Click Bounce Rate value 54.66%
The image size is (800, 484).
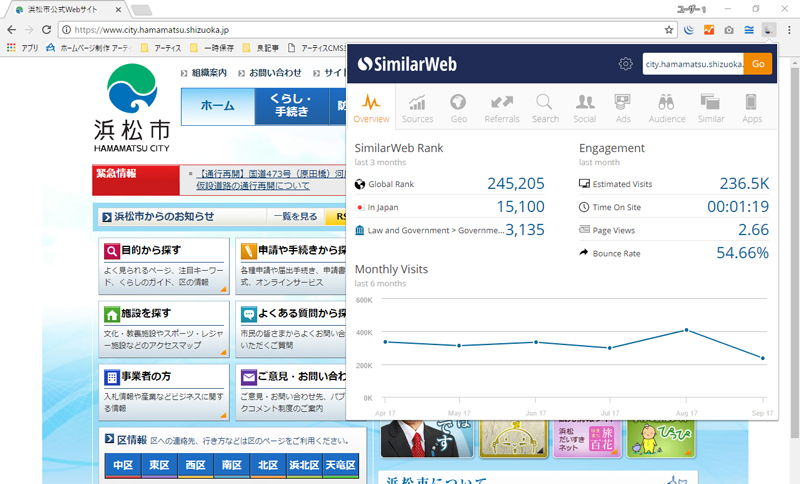(742, 253)
